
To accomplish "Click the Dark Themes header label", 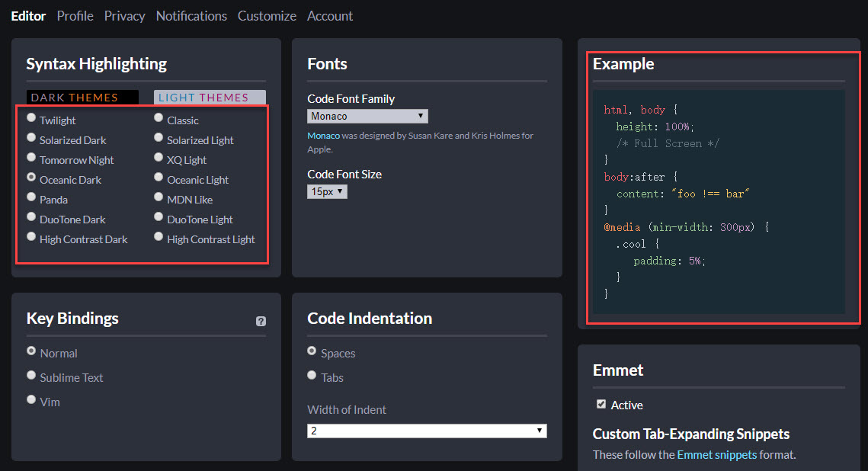I will click(82, 98).
